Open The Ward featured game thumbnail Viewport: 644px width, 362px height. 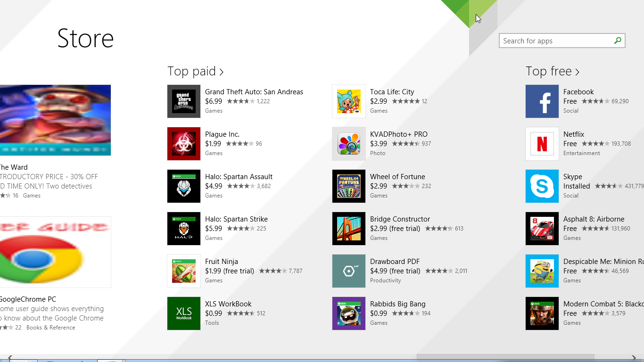(55, 120)
